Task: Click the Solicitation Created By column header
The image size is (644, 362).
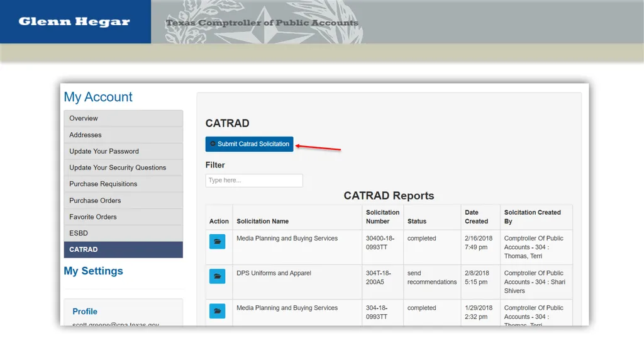Action: pos(532,217)
